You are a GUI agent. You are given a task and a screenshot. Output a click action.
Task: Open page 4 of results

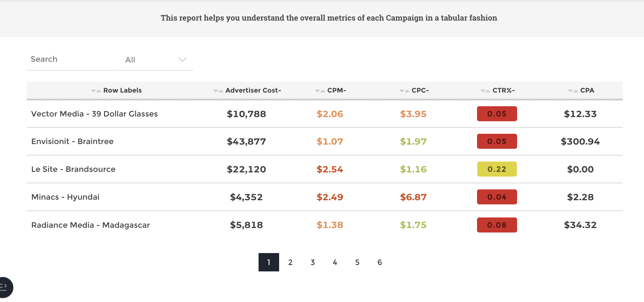pos(335,262)
